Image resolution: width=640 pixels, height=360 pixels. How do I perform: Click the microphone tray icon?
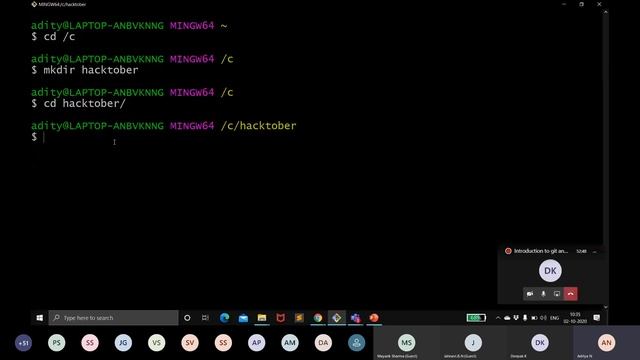tap(525, 318)
